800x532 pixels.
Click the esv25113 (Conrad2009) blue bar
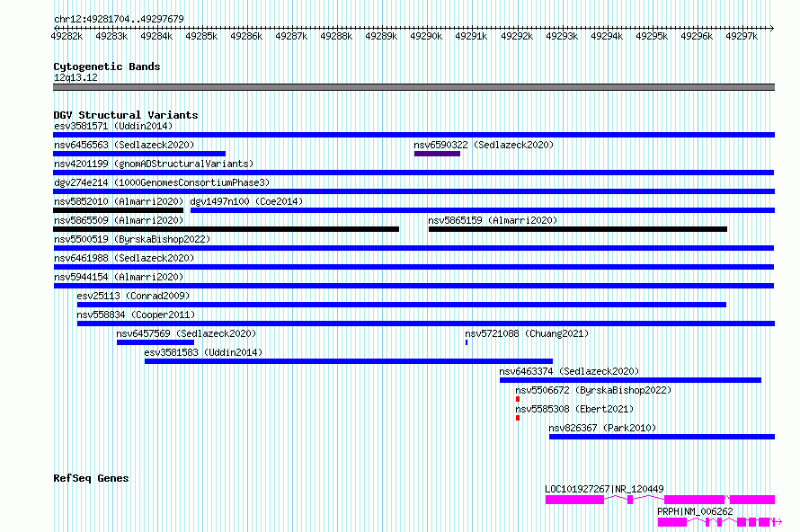401,305
